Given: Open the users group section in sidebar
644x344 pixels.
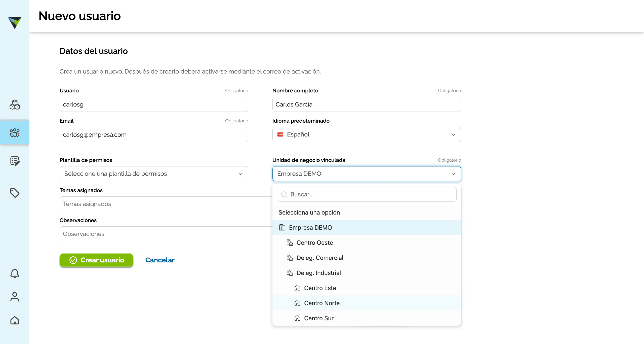Looking at the screenshot, I should (x=15, y=132).
